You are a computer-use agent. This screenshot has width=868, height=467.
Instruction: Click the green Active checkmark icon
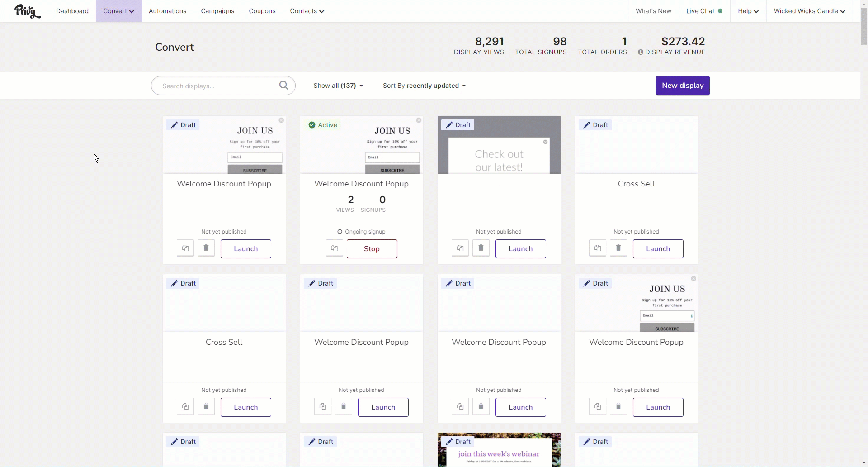[x=312, y=125]
